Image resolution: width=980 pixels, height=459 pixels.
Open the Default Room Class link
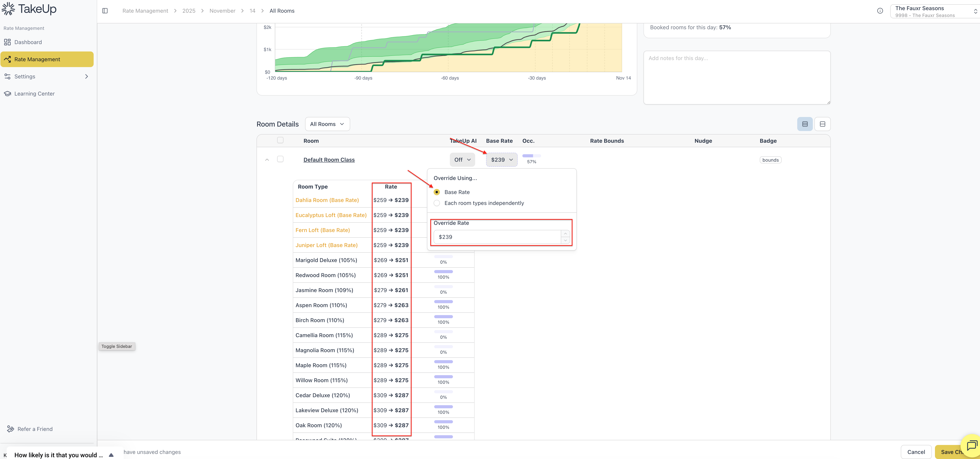pos(329,160)
